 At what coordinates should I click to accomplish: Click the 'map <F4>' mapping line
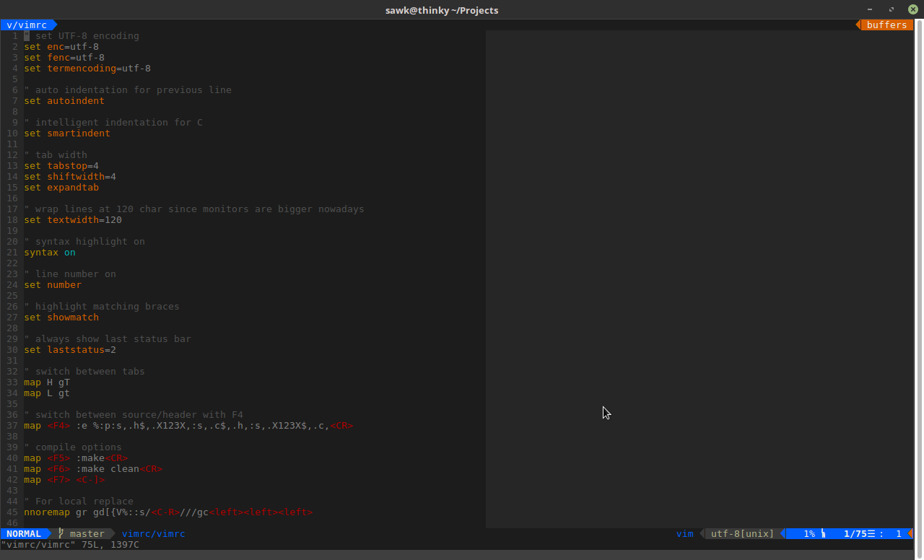[188, 426]
